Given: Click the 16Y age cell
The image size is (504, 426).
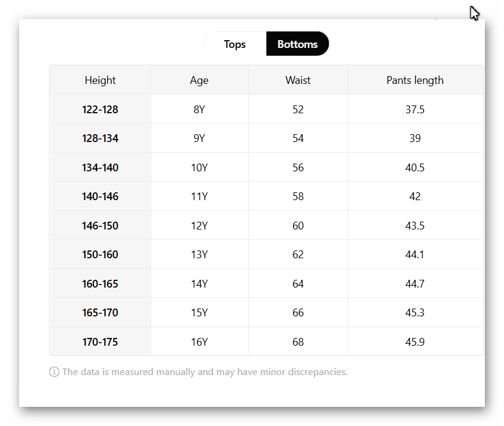Looking at the screenshot, I should (199, 342).
